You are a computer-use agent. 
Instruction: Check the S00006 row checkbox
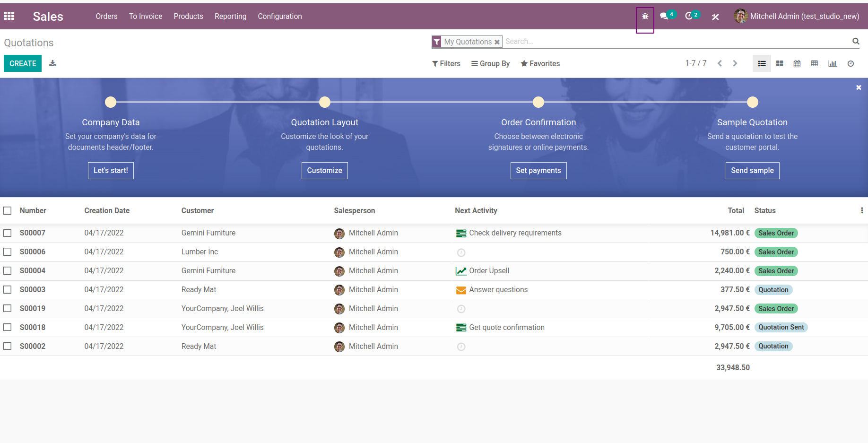coord(8,252)
